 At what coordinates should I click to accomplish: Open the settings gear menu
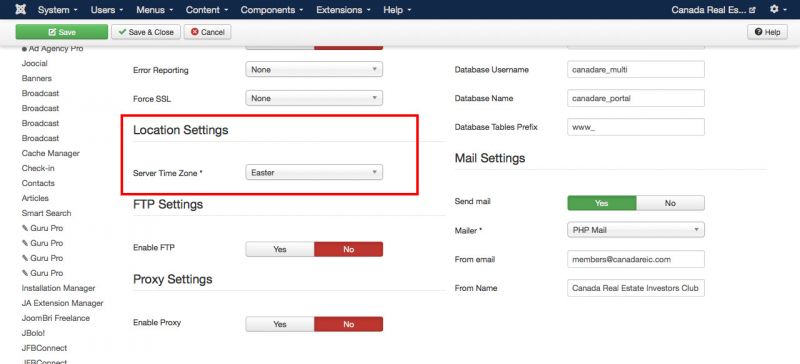[778, 10]
